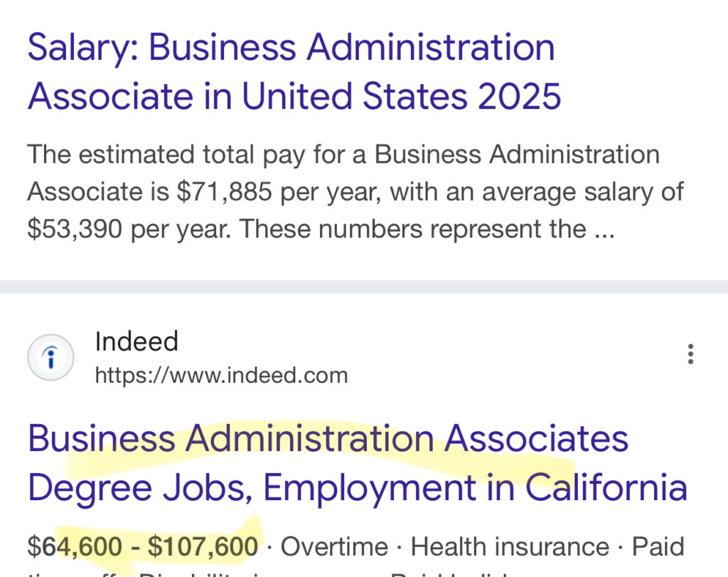Viewport: 728px width, 577px height.
Task: Open the three-dot menu for Indeed result
Action: pyautogui.click(x=690, y=354)
